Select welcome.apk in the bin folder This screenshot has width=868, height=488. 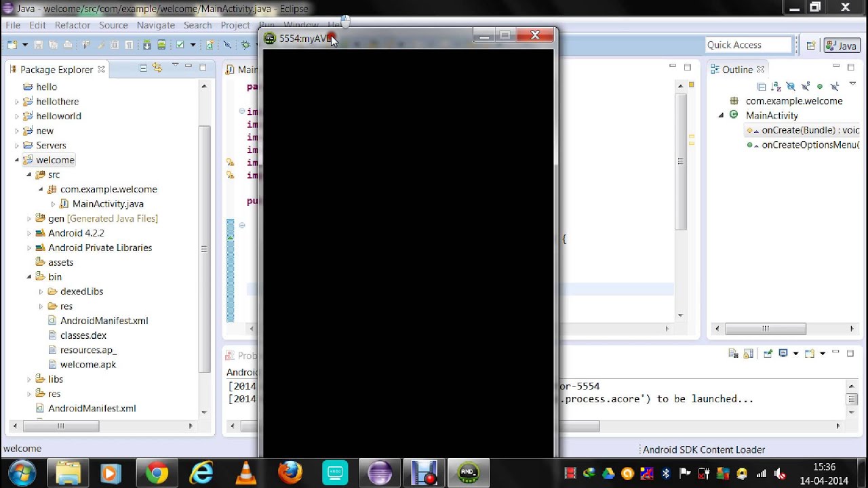[x=87, y=365]
